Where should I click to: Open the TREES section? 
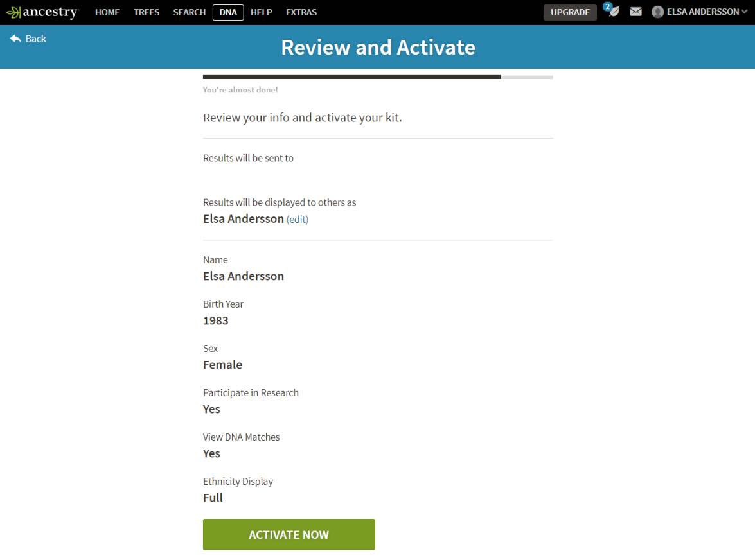(x=146, y=12)
